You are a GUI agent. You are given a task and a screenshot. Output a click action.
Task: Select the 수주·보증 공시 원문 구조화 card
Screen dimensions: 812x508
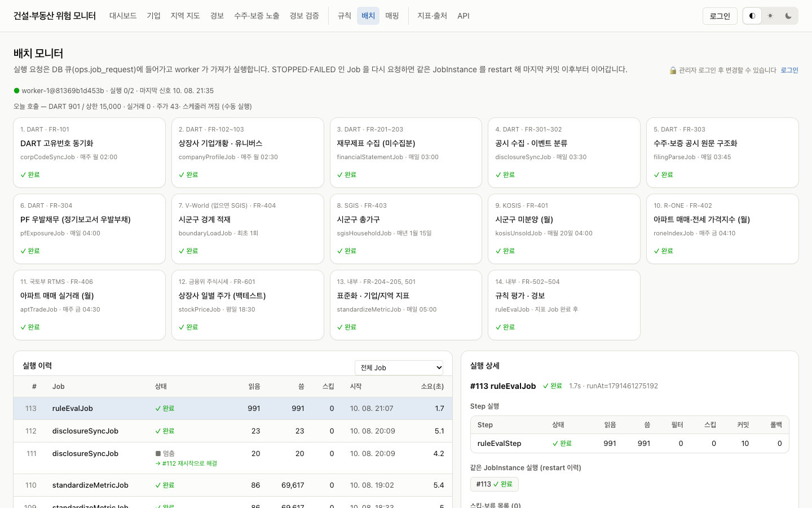[722, 152]
